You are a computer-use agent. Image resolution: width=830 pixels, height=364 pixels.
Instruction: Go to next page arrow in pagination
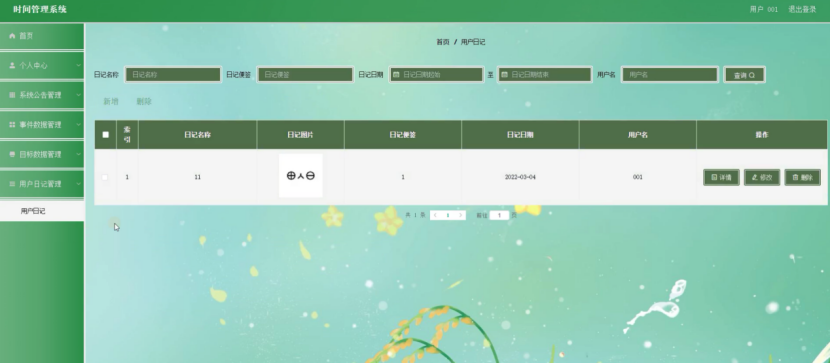tap(461, 215)
